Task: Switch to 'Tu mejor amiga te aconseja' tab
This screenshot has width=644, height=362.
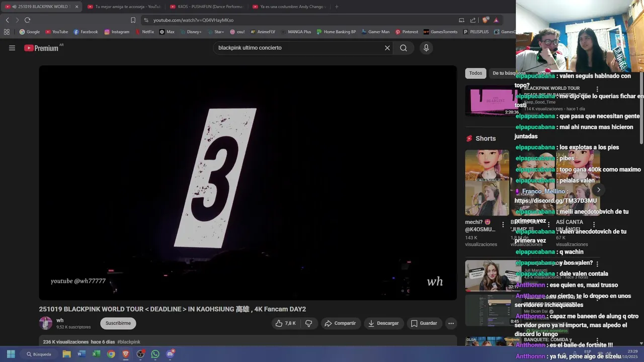Action: tap(124, 7)
